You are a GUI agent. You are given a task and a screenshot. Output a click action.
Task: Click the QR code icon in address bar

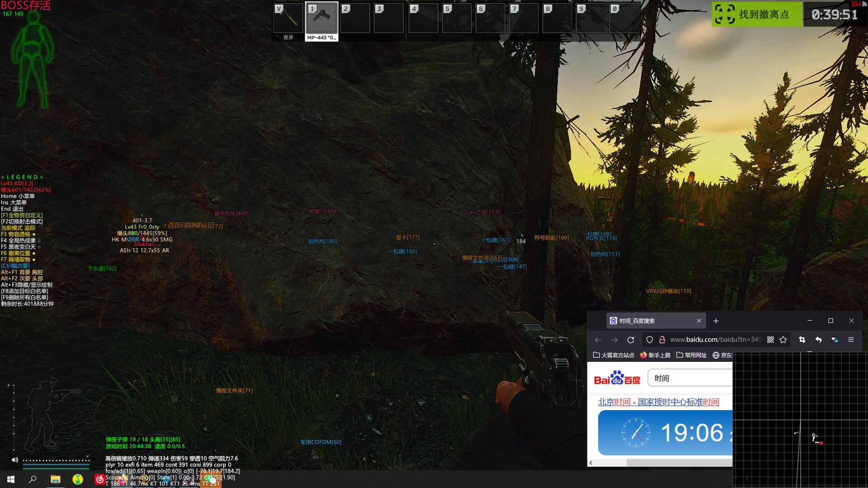(x=770, y=340)
